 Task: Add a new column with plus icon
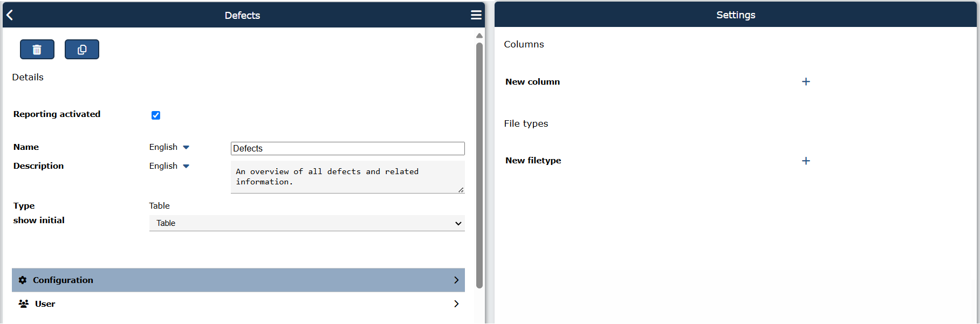806,81
